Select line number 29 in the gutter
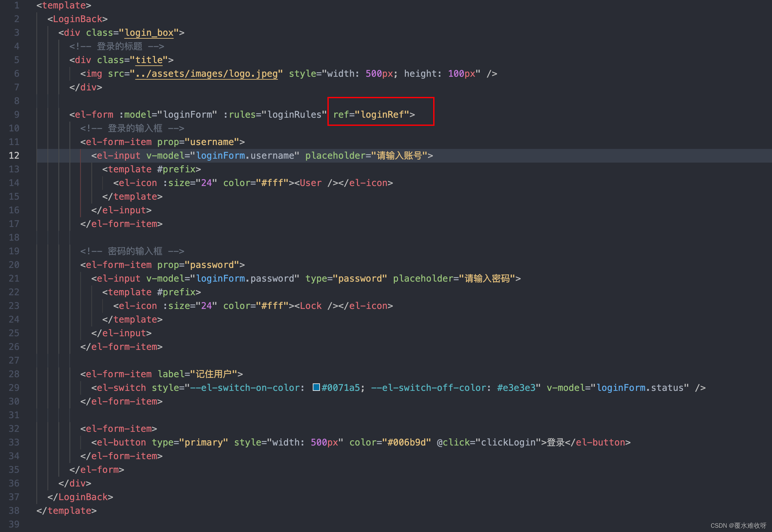 (14, 388)
